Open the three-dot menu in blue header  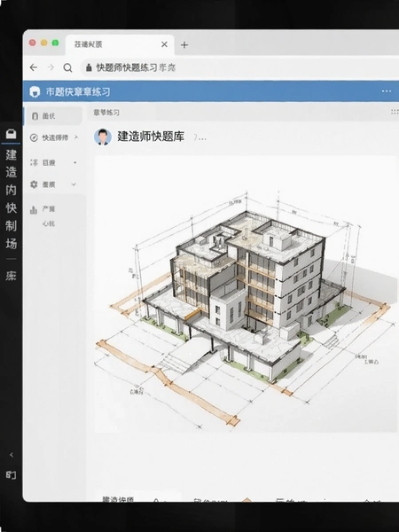pos(387,91)
